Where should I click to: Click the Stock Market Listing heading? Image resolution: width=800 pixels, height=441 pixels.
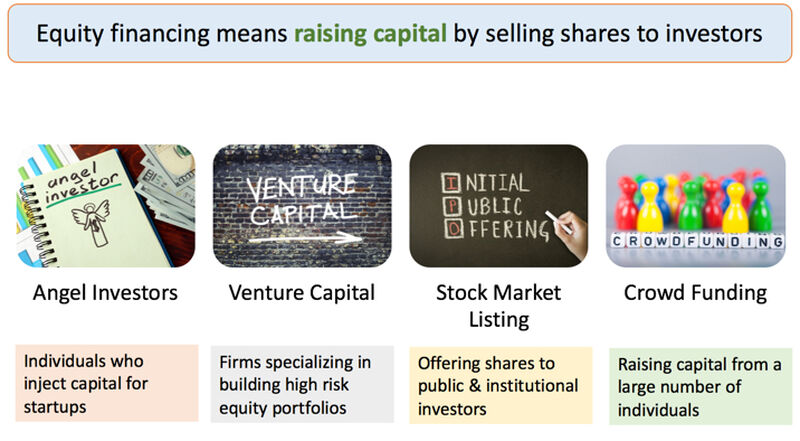click(x=498, y=306)
